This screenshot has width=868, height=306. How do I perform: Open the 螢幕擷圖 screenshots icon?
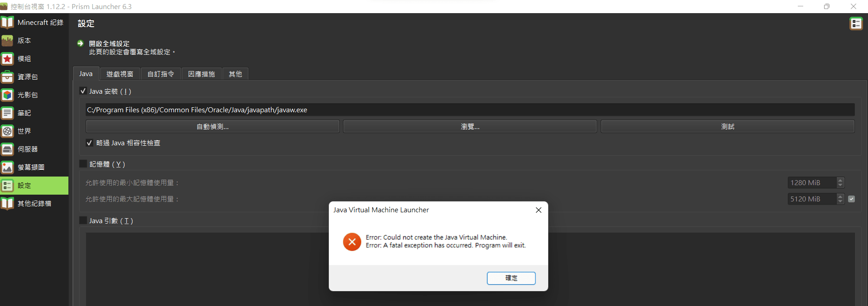pos(7,167)
